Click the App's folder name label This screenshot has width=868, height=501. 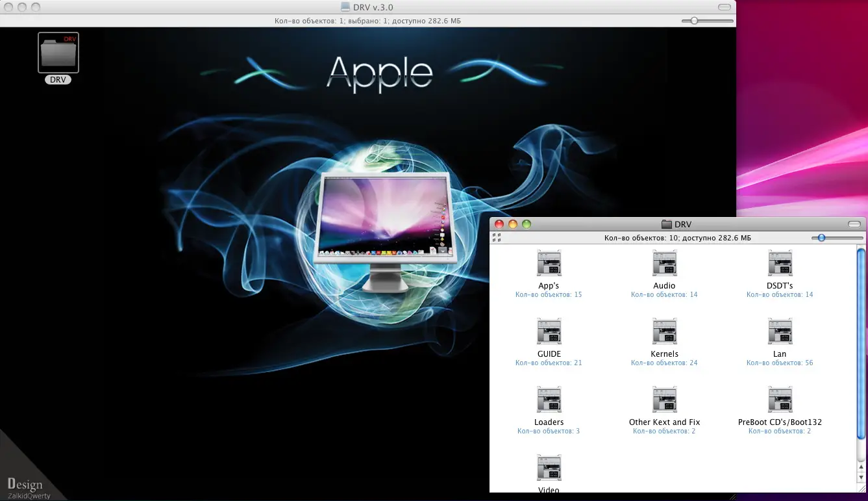pyautogui.click(x=549, y=286)
